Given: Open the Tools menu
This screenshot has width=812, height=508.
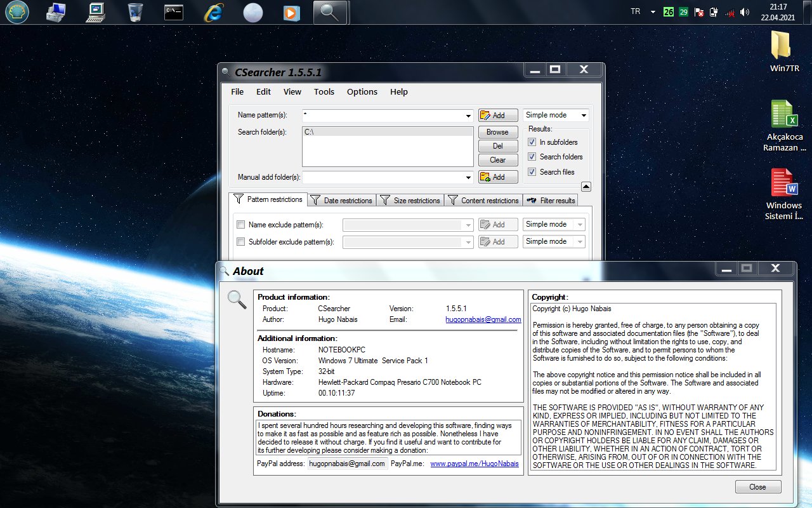Looking at the screenshot, I should [x=324, y=91].
